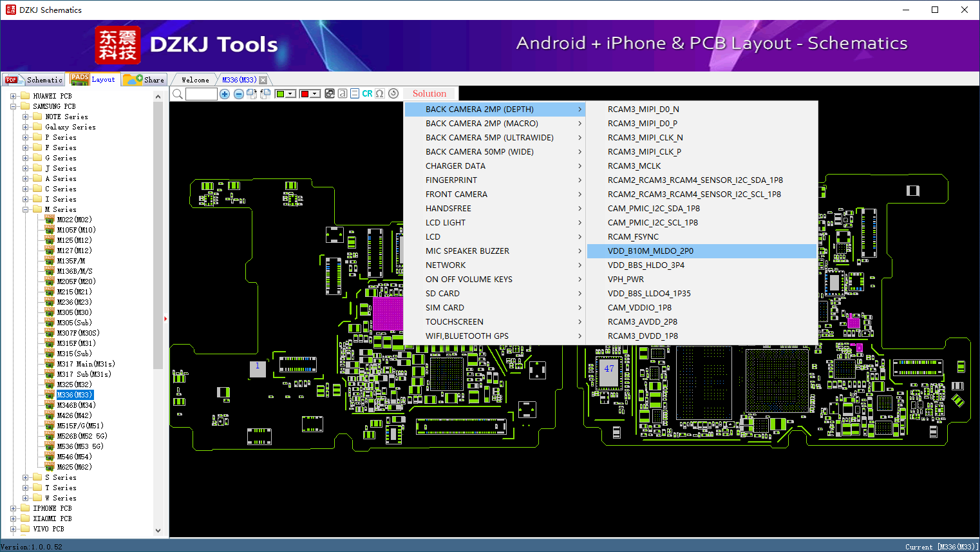Click the rotate-clockwise pages icon
980x552 pixels.
(252, 94)
